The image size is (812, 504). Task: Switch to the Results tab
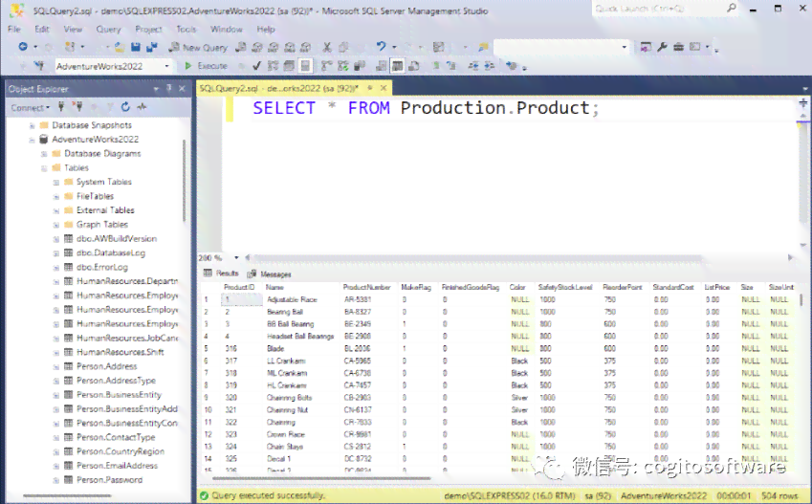(221, 273)
